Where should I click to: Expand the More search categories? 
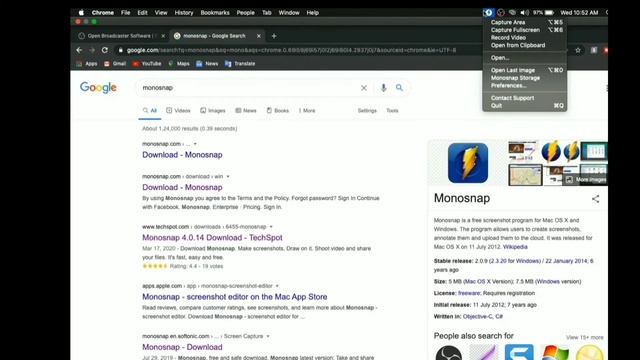click(307, 111)
